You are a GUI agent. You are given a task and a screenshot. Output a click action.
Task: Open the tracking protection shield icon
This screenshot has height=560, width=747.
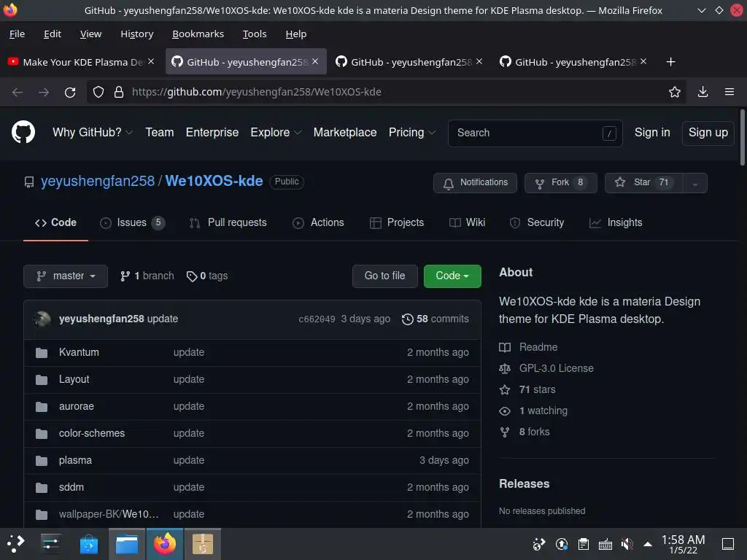(98, 92)
